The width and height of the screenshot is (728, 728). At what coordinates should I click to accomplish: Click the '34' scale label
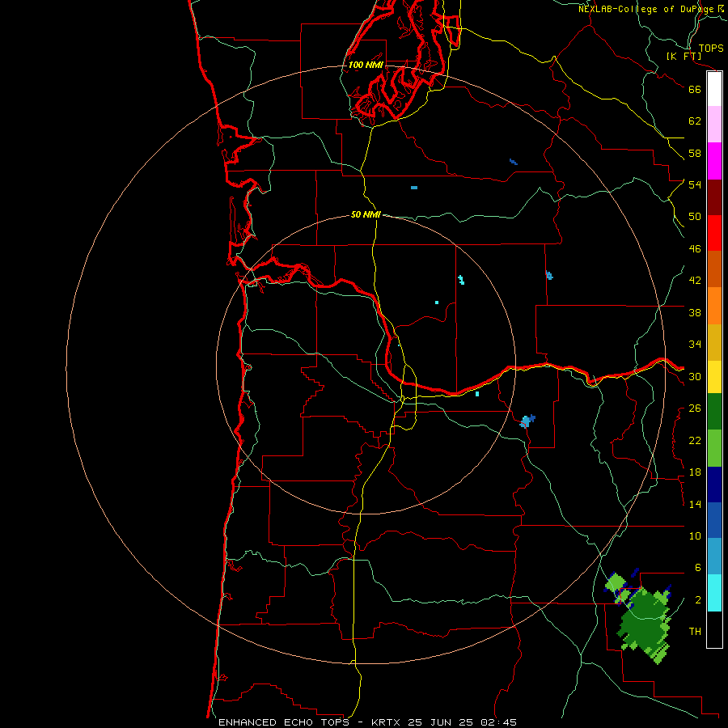pyautogui.click(x=695, y=345)
